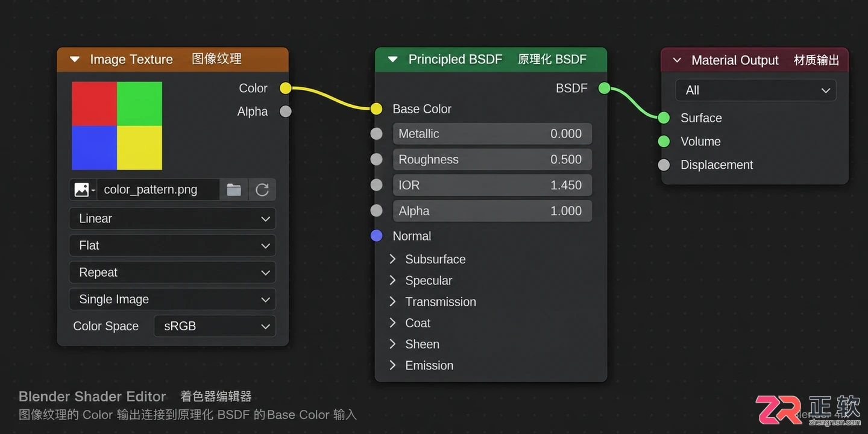Open the sRGB Color Space dropdown
This screenshot has height=434, width=868.
215,326
